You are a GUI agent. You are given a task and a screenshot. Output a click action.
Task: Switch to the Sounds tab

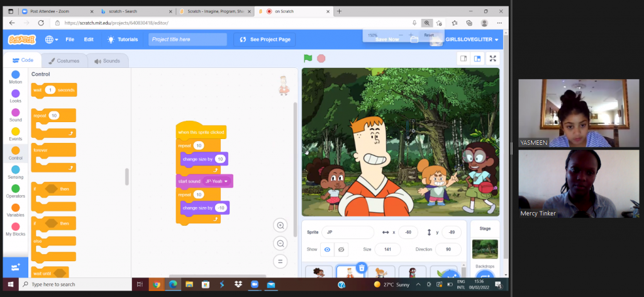107,61
